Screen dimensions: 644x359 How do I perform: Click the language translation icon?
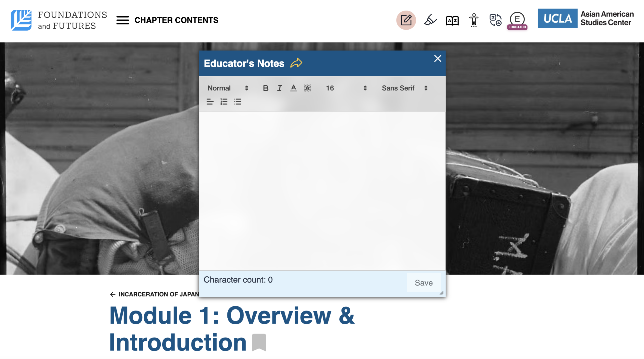click(495, 20)
